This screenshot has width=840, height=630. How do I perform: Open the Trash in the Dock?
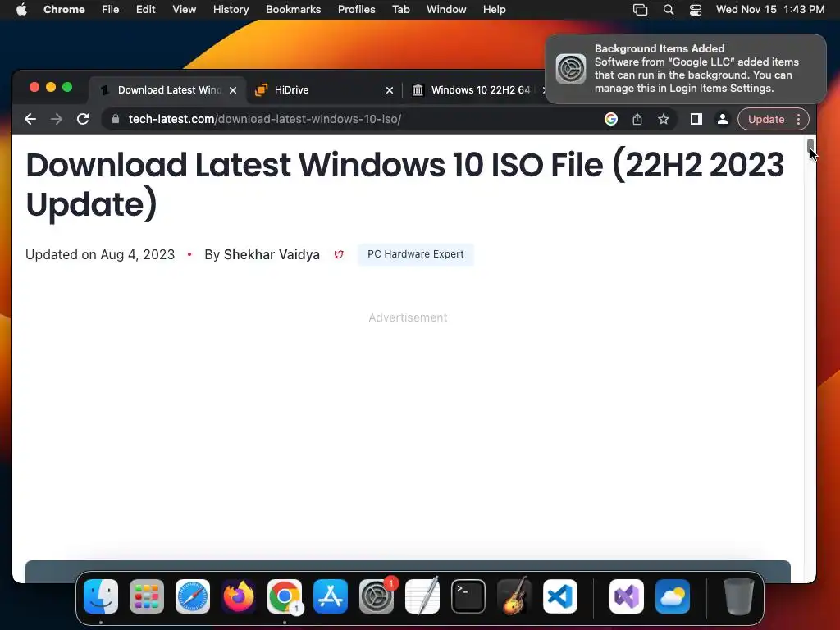(739, 596)
